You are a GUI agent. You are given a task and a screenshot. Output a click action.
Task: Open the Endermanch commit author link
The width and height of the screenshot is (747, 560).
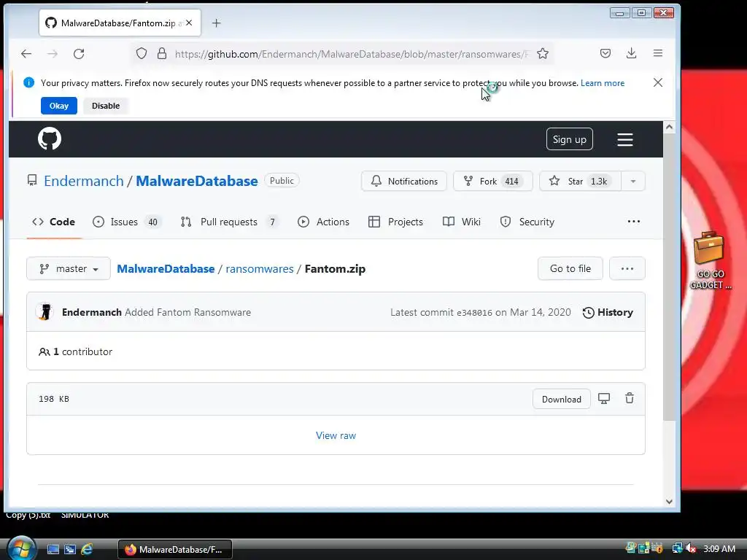91,312
